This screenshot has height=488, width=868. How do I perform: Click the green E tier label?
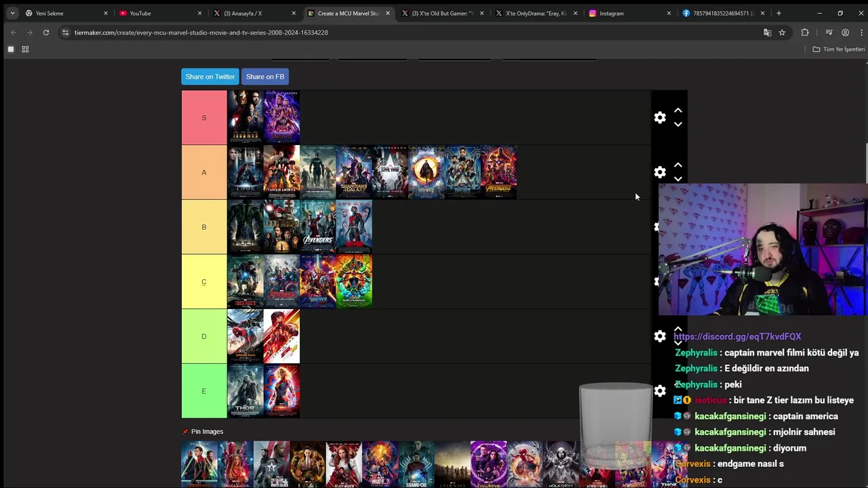[204, 391]
